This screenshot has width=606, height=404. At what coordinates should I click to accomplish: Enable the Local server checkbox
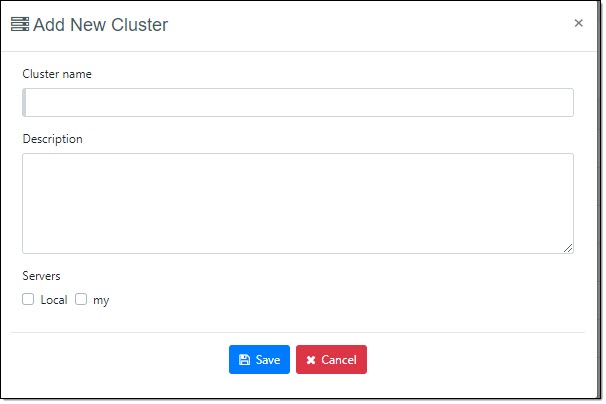(28, 299)
